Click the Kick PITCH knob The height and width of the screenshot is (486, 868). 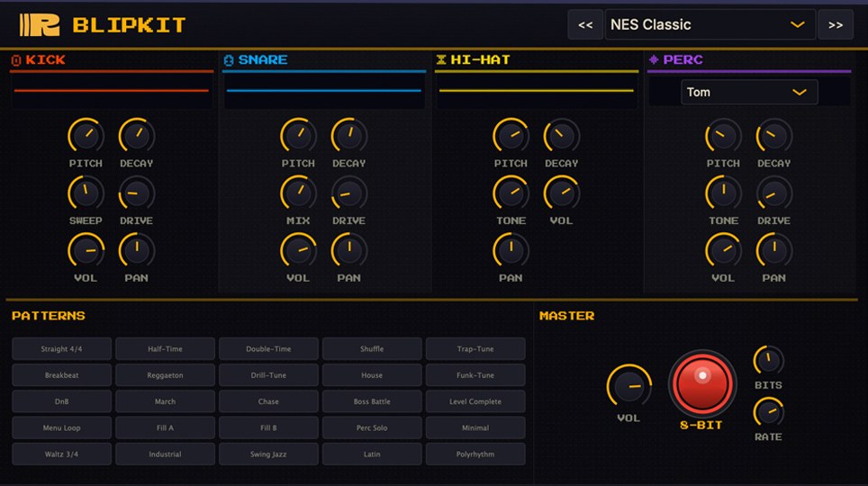pyautogui.click(x=86, y=136)
